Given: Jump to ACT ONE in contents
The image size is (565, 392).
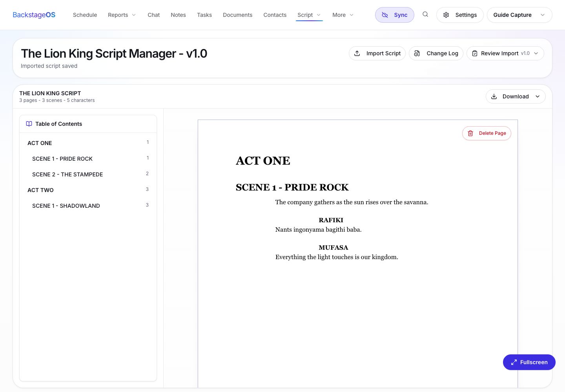Looking at the screenshot, I should click(x=88, y=143).
